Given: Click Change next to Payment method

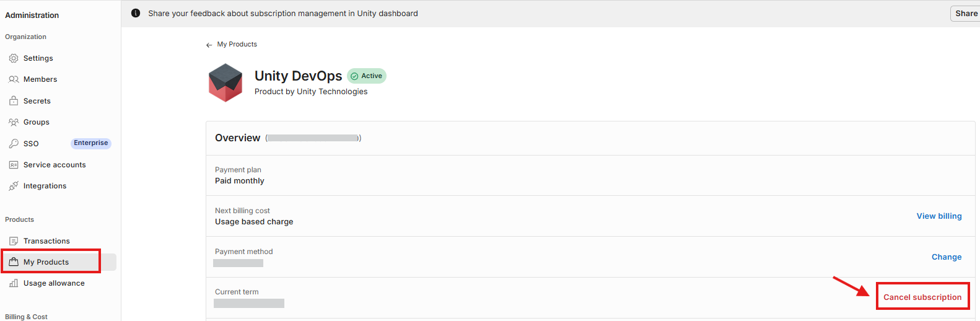Looking at the screenshot, I should pos(947,257).
